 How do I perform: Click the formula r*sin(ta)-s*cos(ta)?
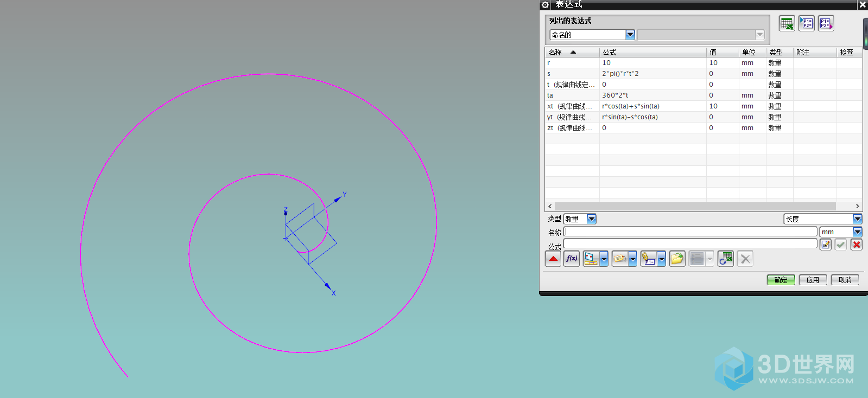(x=630, y=117)
